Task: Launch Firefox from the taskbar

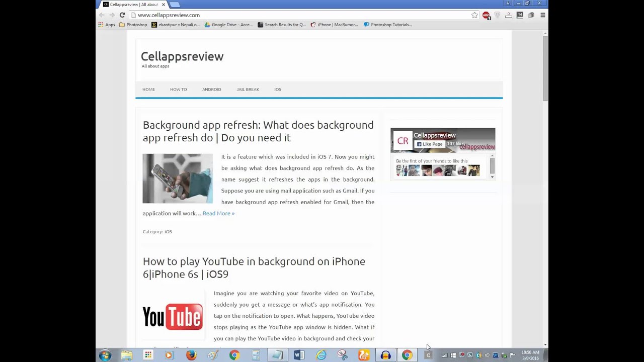Action: 191,355
